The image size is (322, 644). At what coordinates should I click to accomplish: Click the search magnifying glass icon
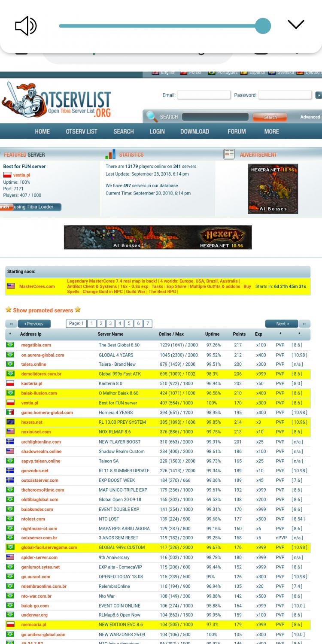[152, 117]
